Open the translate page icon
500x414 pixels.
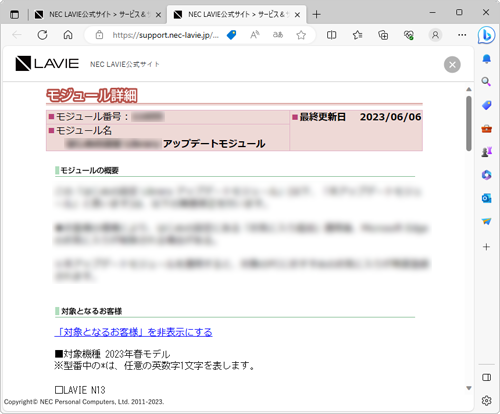coord(278,35)
